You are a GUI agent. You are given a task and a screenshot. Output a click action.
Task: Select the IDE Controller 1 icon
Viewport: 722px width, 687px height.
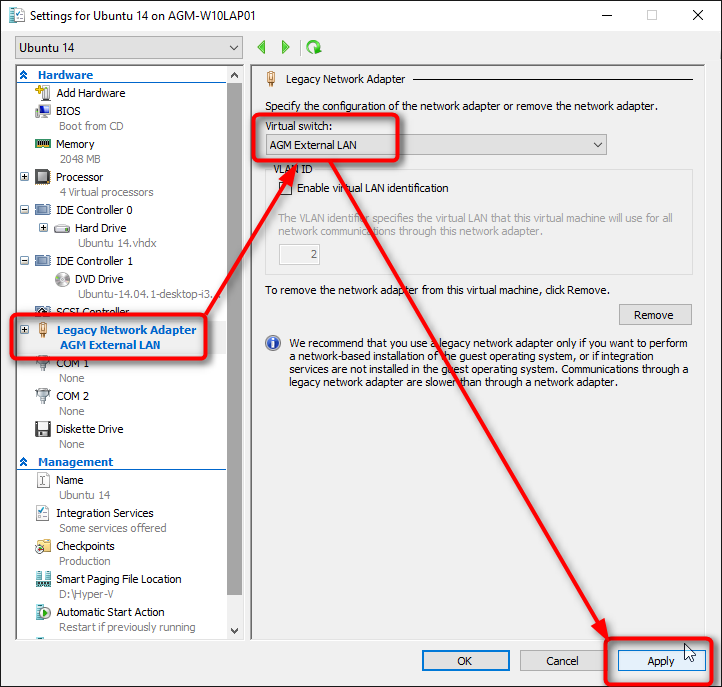tap(43, 261)
